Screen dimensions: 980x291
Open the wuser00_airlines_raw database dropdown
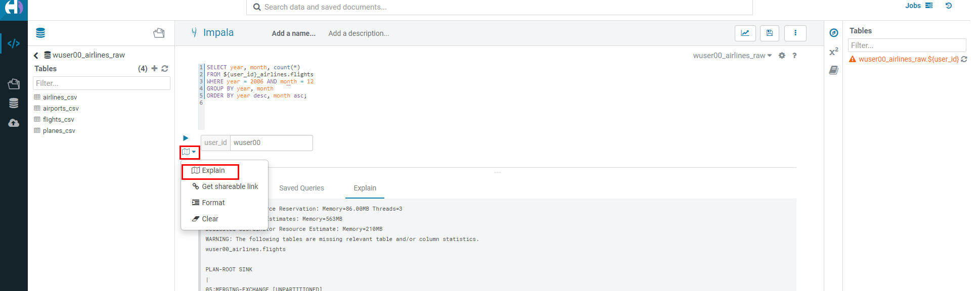click(732, 56)
